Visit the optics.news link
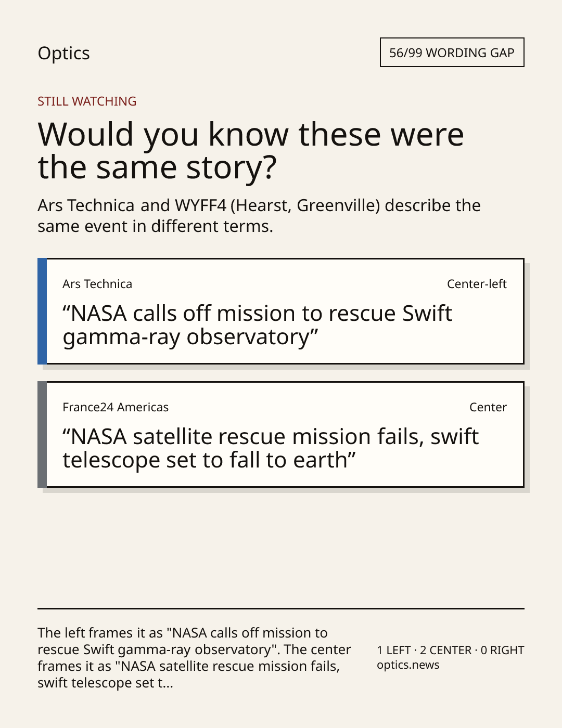 [408, 665]
